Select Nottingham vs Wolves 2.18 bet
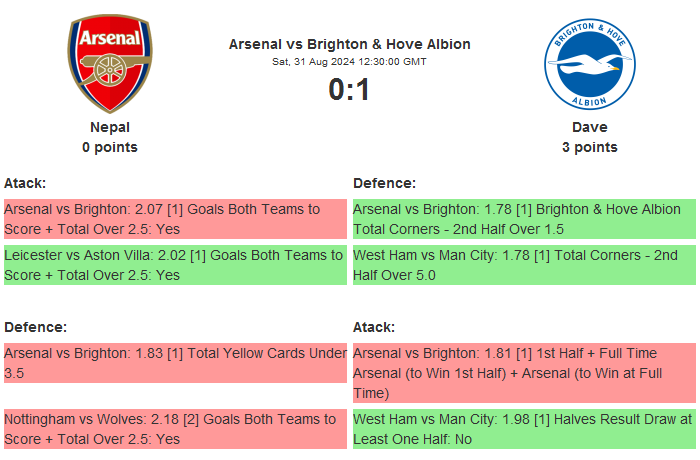The height and width of the screenshot is (460, 700). (x=174, y=429)
